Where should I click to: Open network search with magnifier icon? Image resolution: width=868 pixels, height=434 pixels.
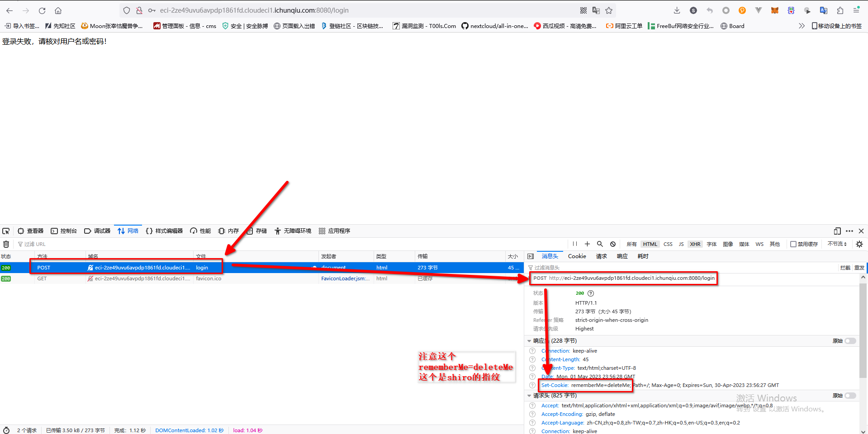coord(600,244)
